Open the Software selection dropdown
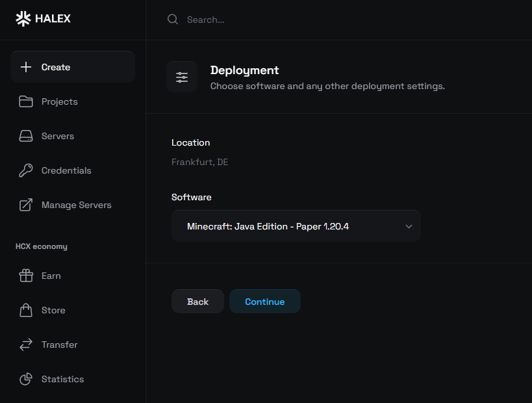532x403 pixels. [x=296, y=226]
